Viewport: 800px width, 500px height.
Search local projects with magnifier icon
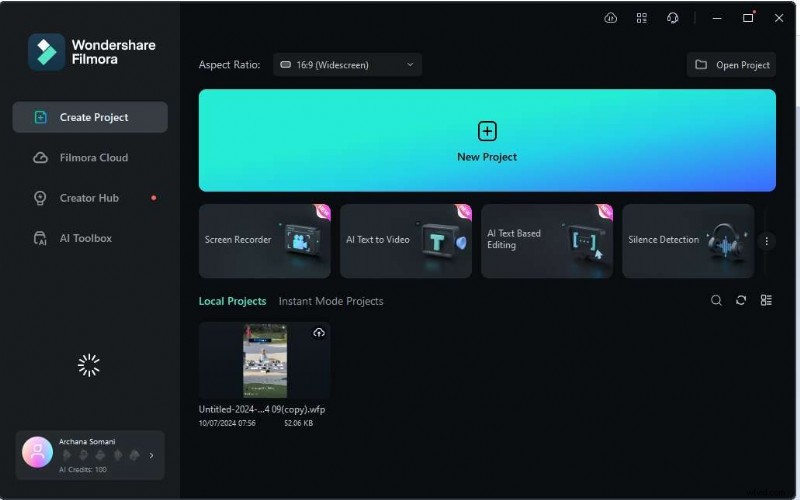point(716,300)
